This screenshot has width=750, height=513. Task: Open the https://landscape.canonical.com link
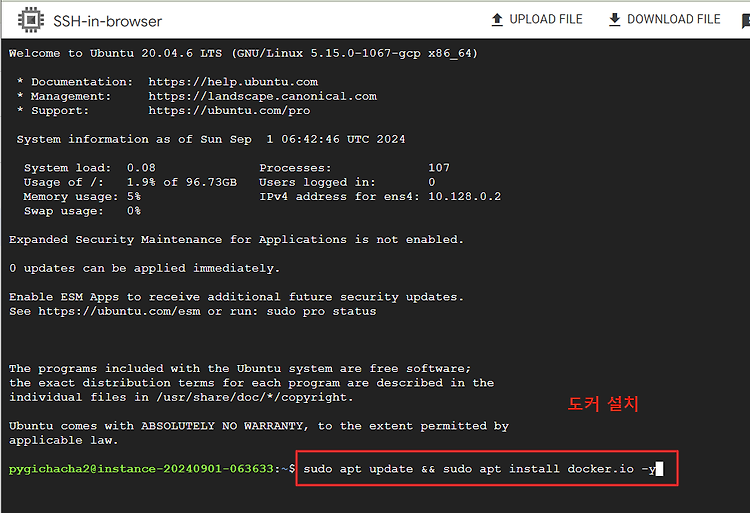point(263,96)
